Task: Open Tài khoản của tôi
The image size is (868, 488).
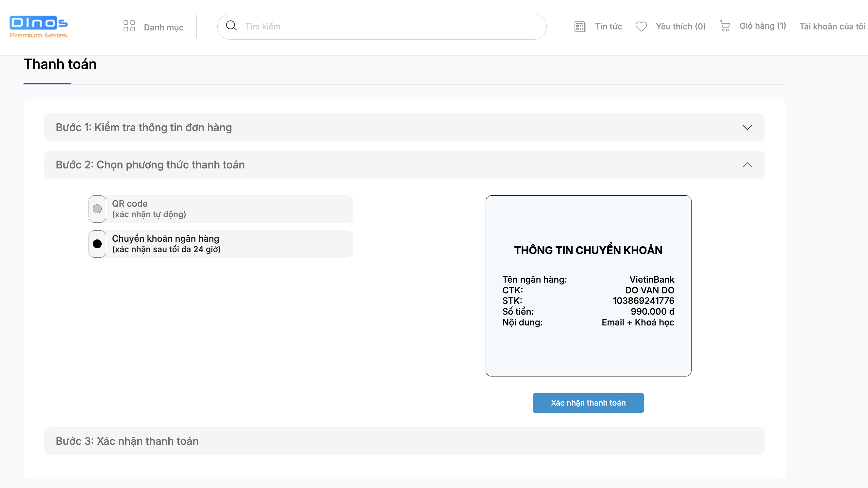Action: click(832, 26)
